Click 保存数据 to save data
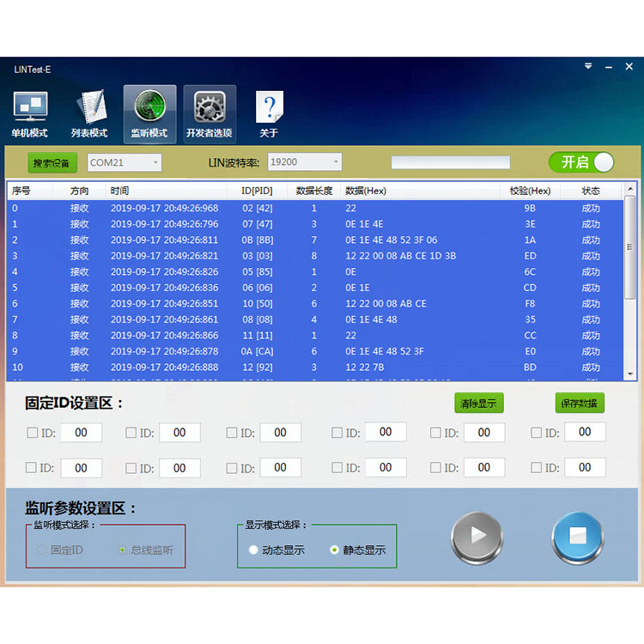The height and width of the screenshot is (644, 644). pos(580,404)
